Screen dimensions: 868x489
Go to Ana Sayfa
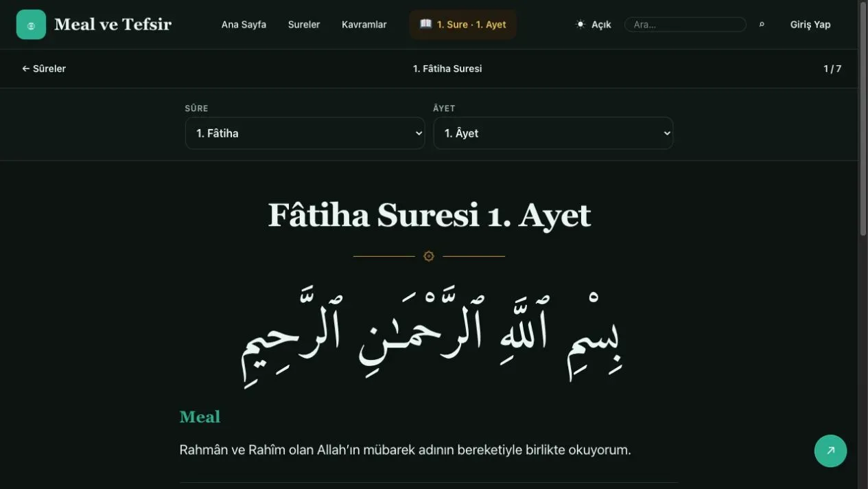coord(244,25)
